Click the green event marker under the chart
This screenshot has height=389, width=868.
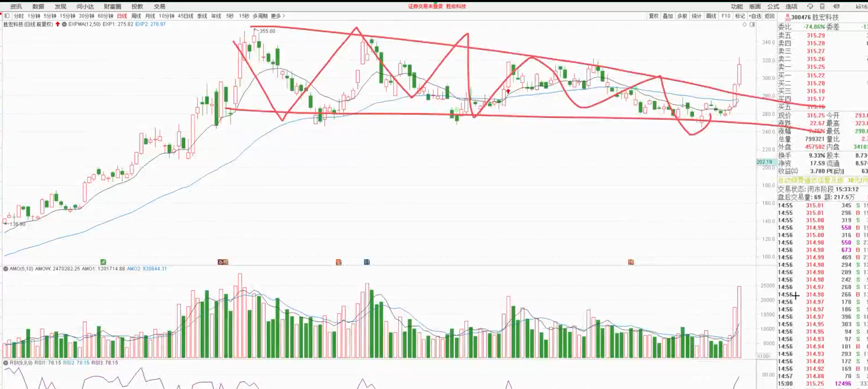[x=103, y=262]
